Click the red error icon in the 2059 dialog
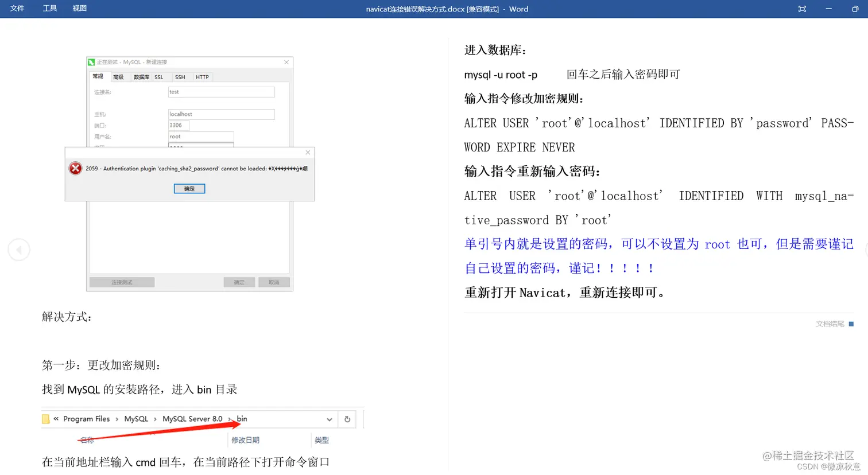 [x=75, y=168]
